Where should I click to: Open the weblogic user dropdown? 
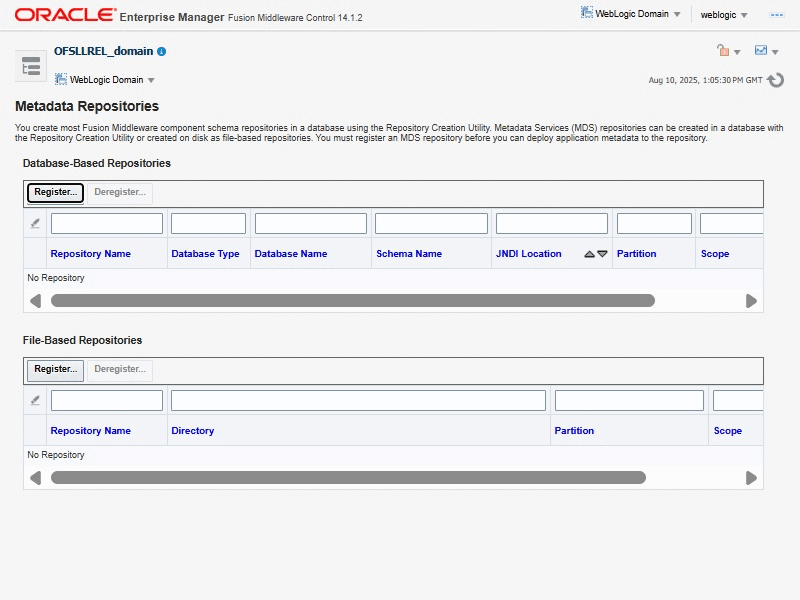[724, 15]
